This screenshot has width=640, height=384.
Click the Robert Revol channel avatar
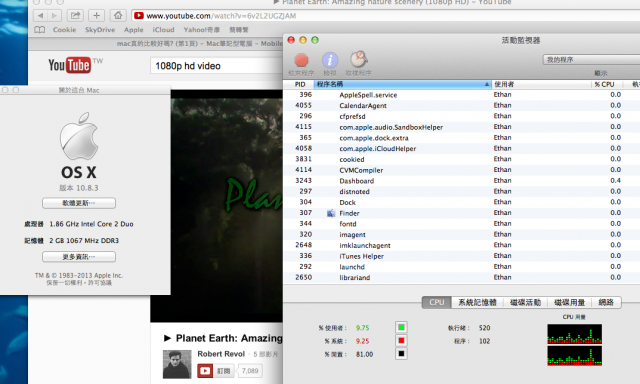(x=177, y=364)
